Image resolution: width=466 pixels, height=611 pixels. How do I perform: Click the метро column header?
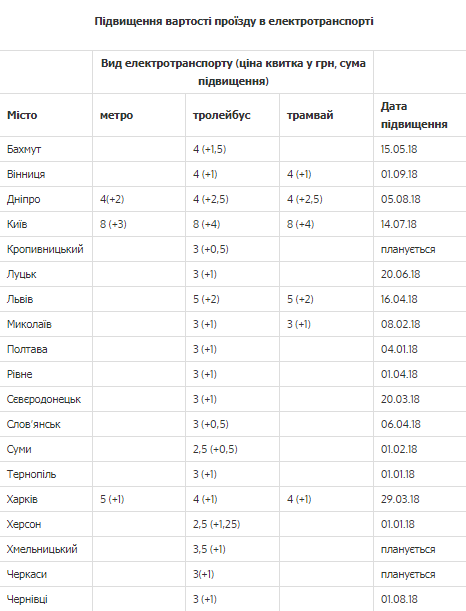click(116, 115)
